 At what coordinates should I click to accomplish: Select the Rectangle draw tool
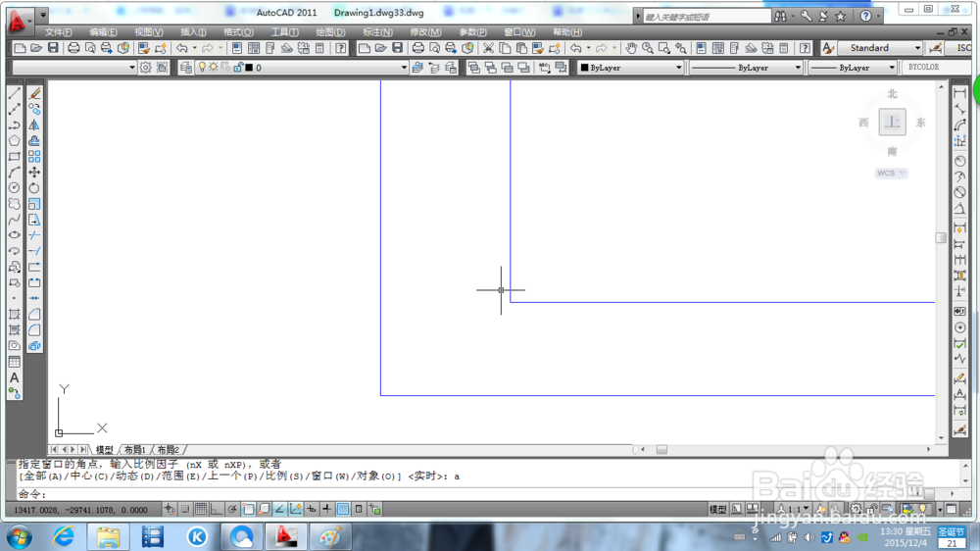(15, 156)
